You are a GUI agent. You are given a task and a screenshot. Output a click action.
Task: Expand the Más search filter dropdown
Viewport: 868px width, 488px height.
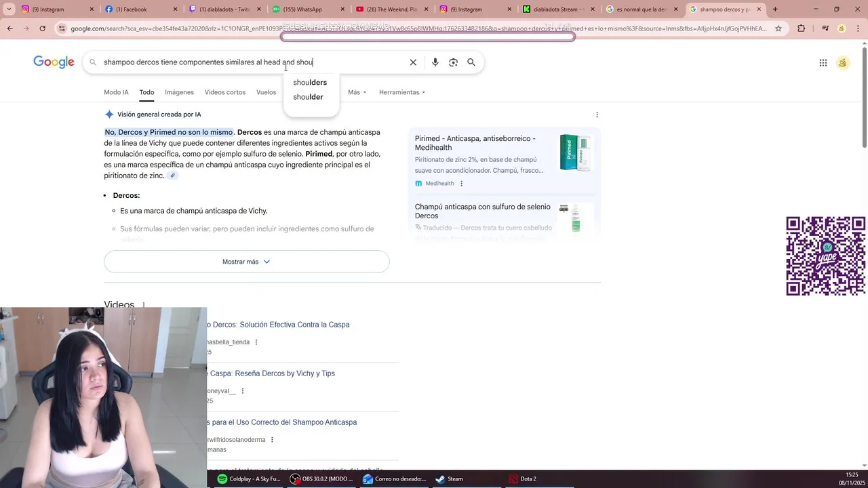(357, 92)
